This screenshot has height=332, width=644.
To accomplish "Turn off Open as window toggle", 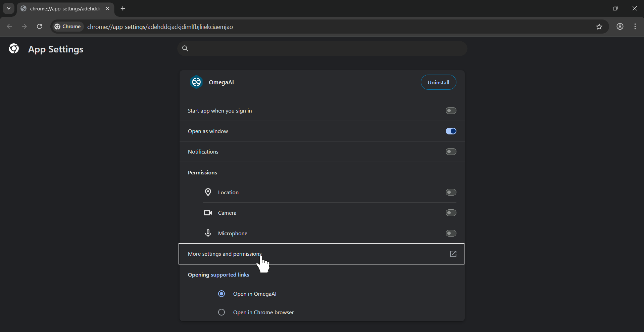I will pyautogui.click(x=451, y=131).
